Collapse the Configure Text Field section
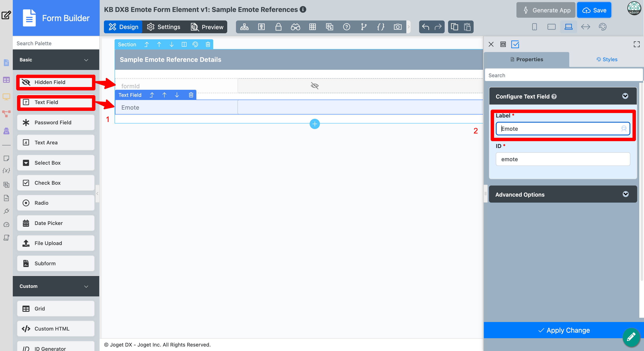 [625, 96]
